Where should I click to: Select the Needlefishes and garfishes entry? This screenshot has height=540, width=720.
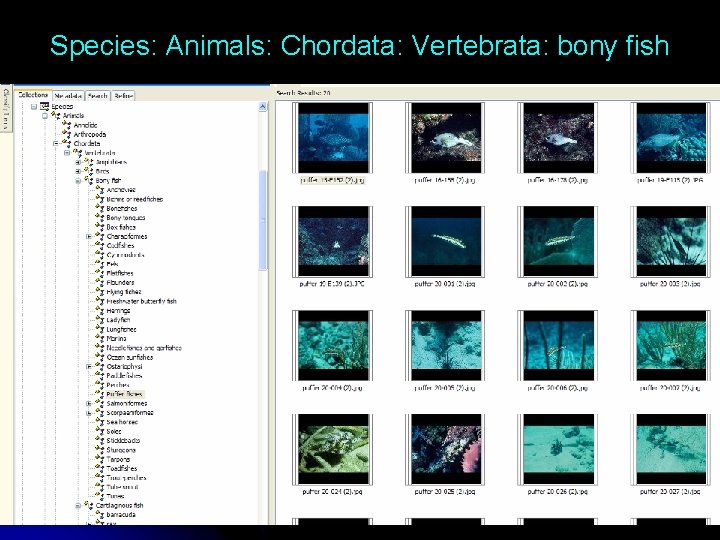pyautogui.click(x=144, y=348)
